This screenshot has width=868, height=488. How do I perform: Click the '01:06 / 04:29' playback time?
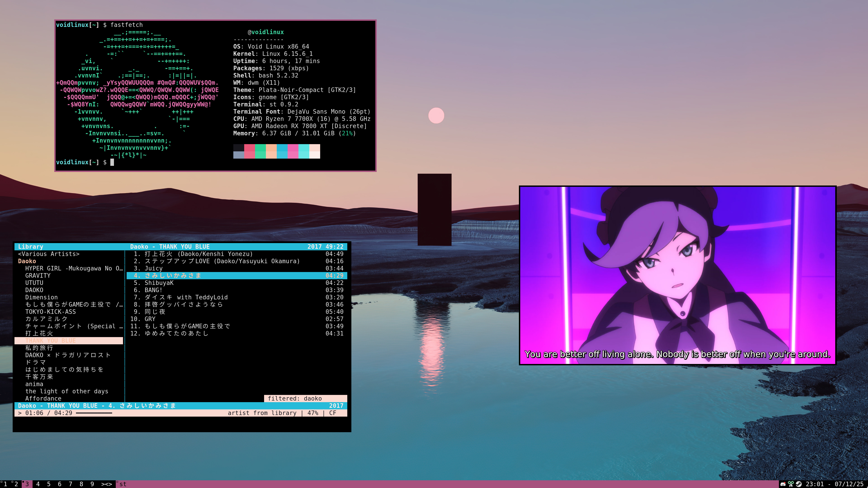click(49, 413)
